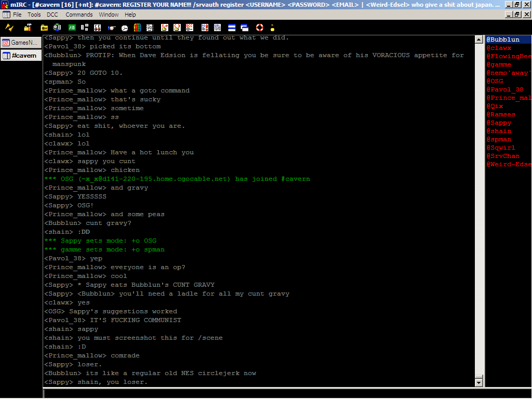This screenshot has width=532, height=399.
Task: Open the colors toolbar icon
Action: [x=138, y=27]
